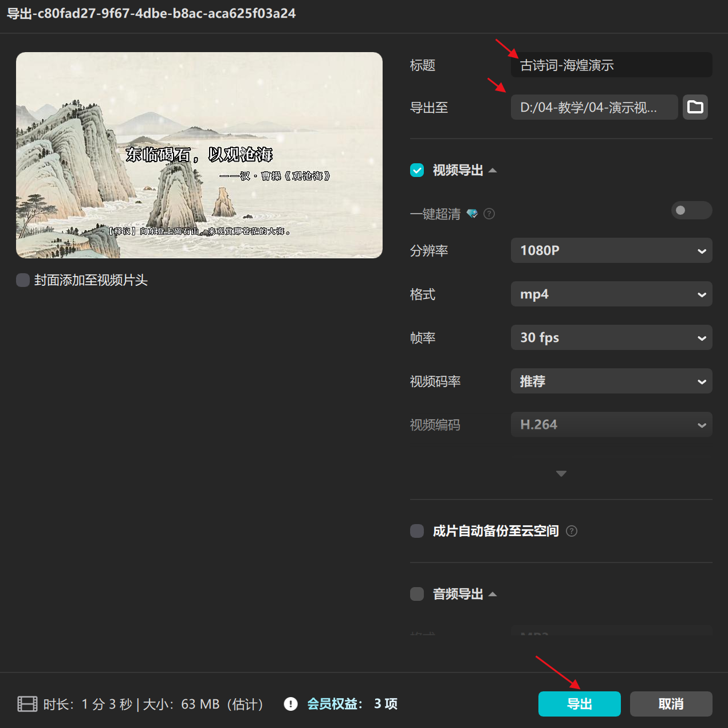Collapse the 音频导出 section arrow
Screen dimensions: 728x728
(493, 595)
